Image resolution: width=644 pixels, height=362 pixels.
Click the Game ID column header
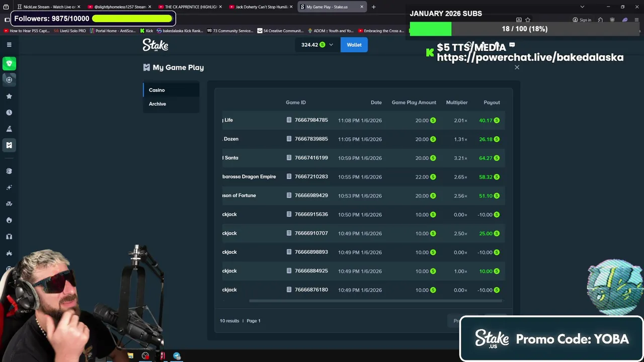[296, 103]
